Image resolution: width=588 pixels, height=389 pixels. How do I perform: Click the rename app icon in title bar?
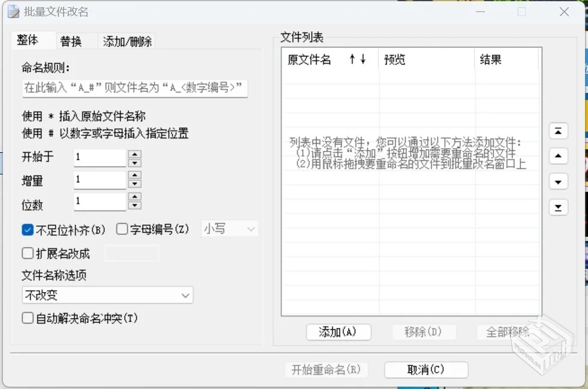tap(13, 11)
